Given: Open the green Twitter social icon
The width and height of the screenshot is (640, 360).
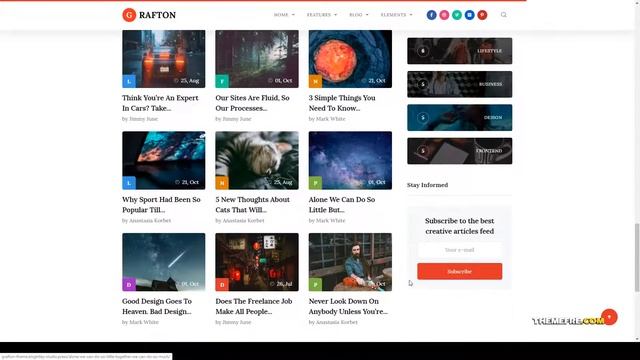Looking at the screenshot, I should [x=457, y=15].
